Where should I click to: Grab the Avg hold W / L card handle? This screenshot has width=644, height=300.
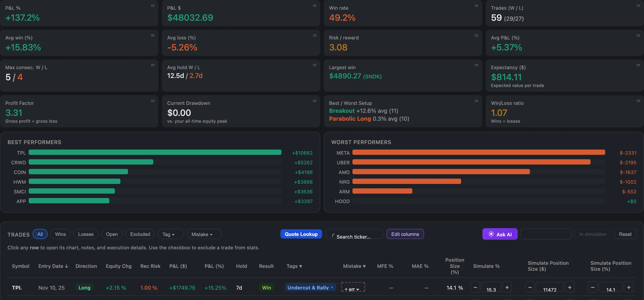(x=315, y=65)
